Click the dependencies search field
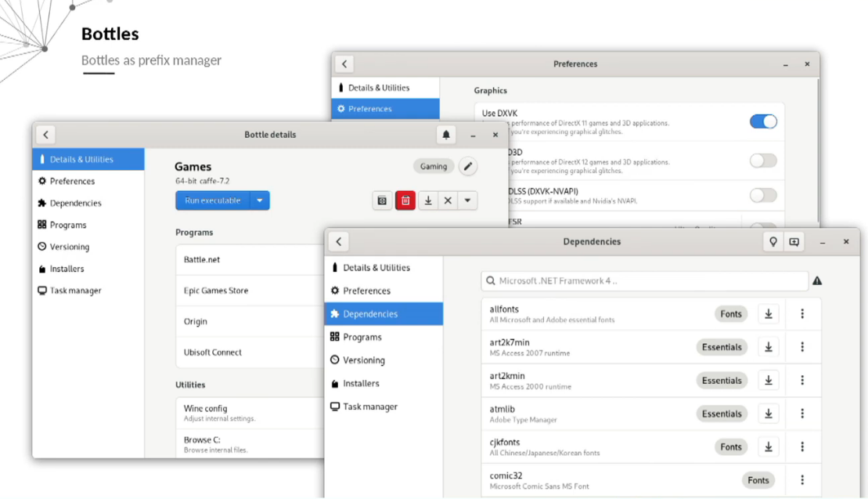Viewport: 868px width, 499px height. [644, 280]
